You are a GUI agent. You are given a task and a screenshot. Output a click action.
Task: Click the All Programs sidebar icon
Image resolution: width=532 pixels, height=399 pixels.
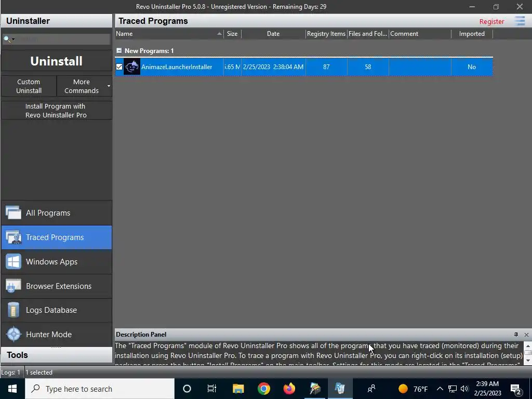pyautogui.click(x=14, y=213)
